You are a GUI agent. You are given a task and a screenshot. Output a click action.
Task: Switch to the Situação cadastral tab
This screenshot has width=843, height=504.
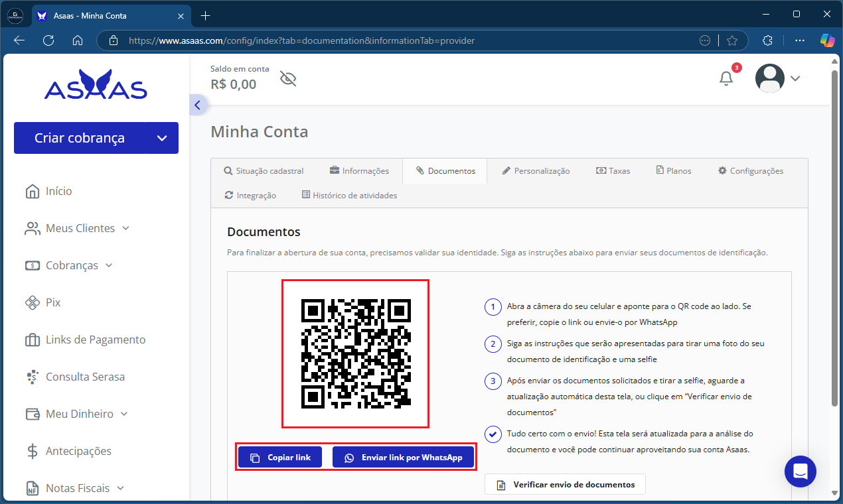click(x=264, y=170)
